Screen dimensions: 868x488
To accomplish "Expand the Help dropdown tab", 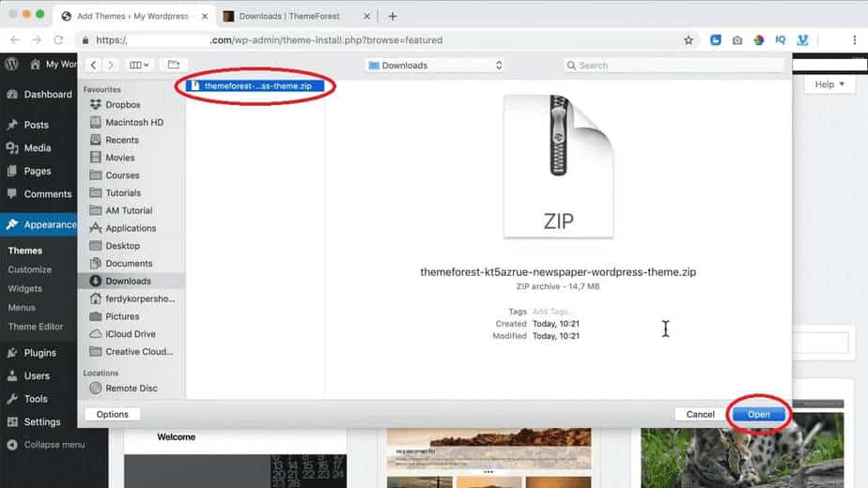I will pyautogui.click(x=829, y=84).
